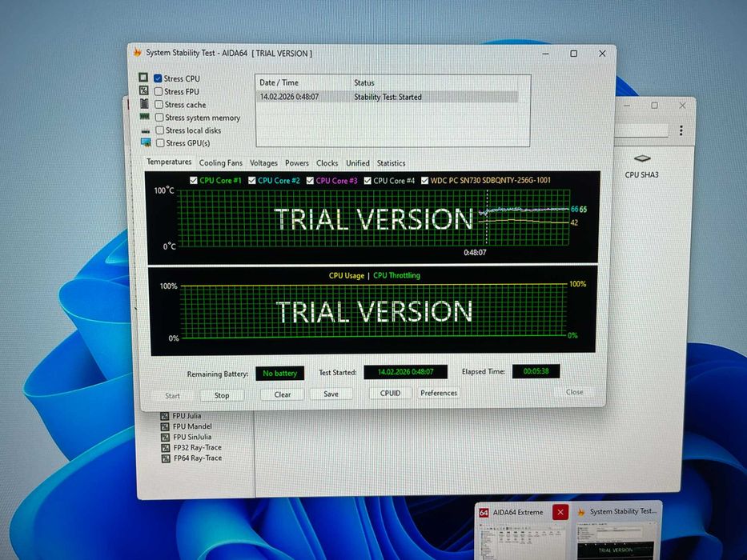Click System Stability Test taskbar preview thumbnail
747x560 pixels.
[x=616, y=541]
